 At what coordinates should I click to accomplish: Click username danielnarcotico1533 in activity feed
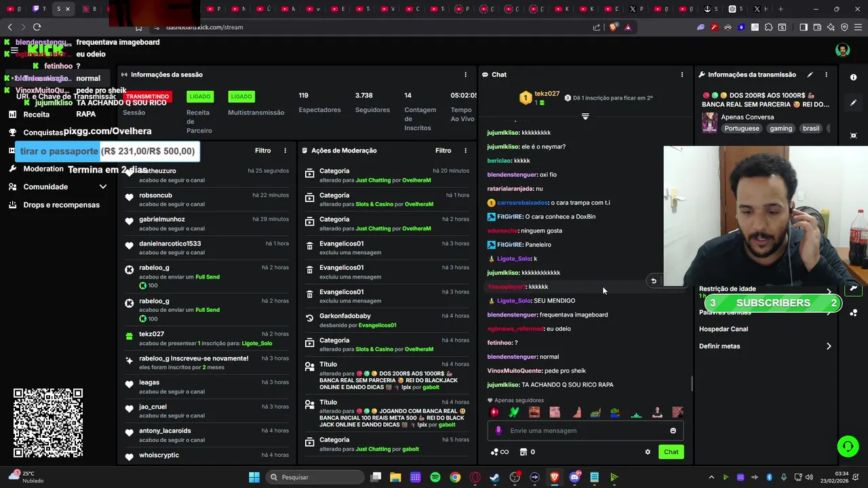pyautogui.click(x=170, y=243)
